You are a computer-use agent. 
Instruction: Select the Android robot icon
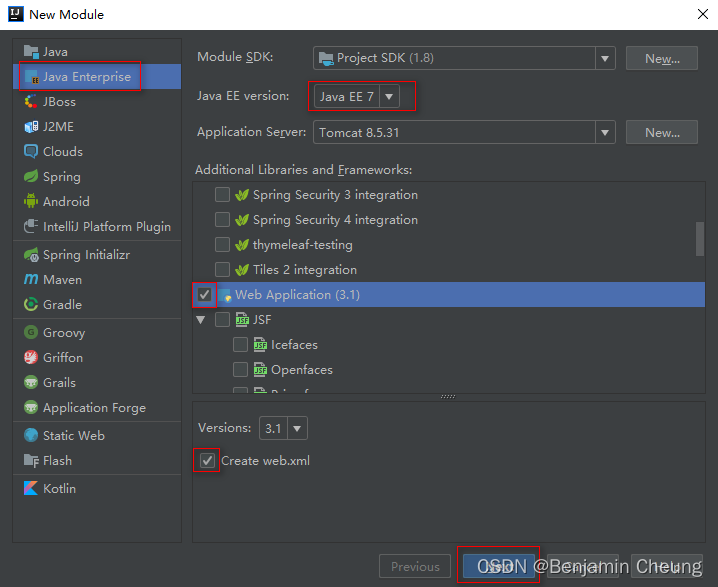tap(31, 201)
